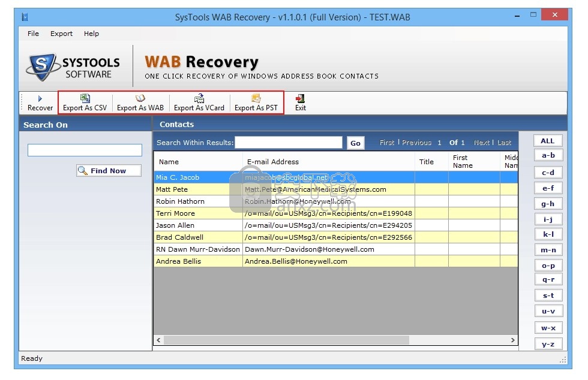
Task: Click the horizontal scrollbar left arrow
Action: tap(158, 340)
